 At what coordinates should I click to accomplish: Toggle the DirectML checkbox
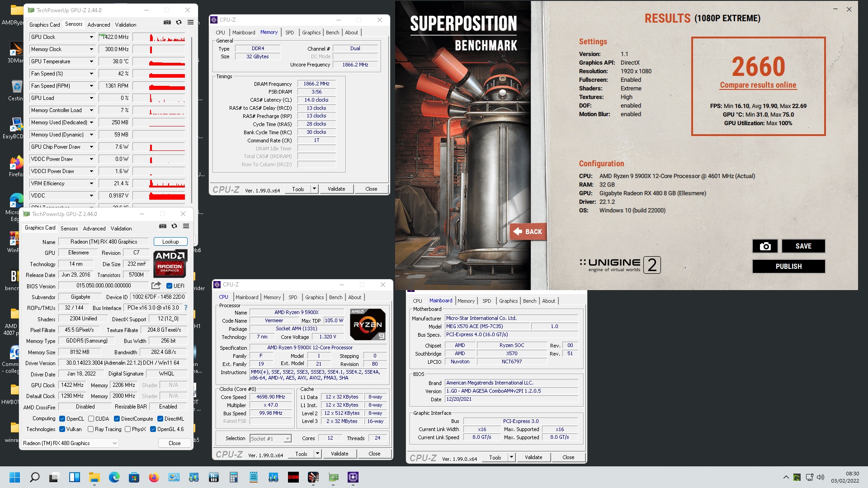160,419
